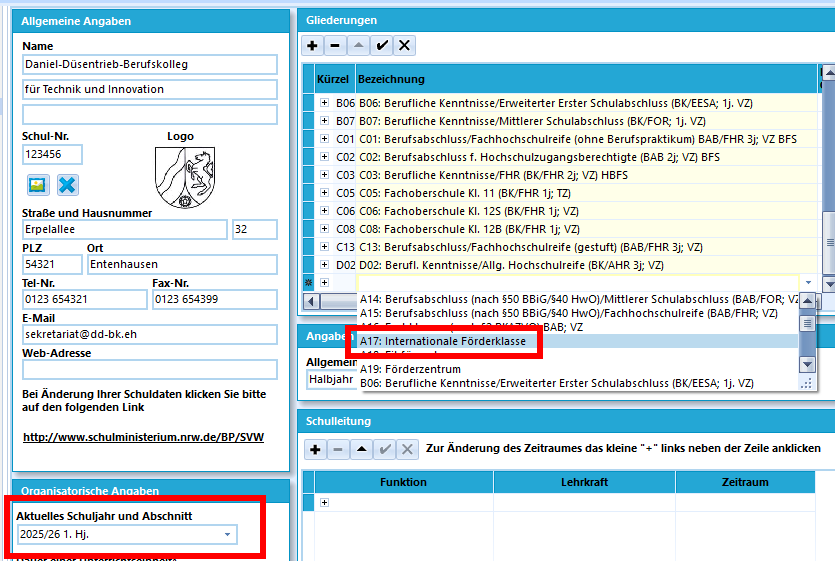The width and height of the screenshot is (835, 561).
Task: Click the Lehrkraft column header
Action: 584,482
